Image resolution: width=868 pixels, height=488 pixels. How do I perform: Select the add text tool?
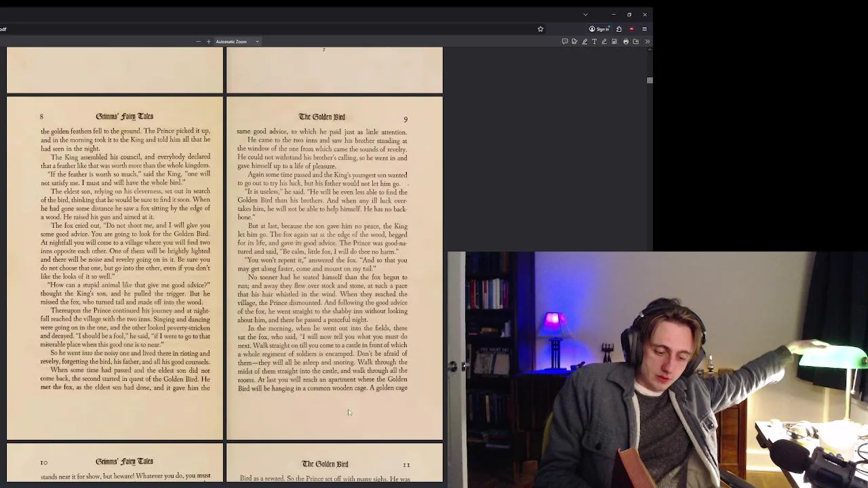click(595, 41)
